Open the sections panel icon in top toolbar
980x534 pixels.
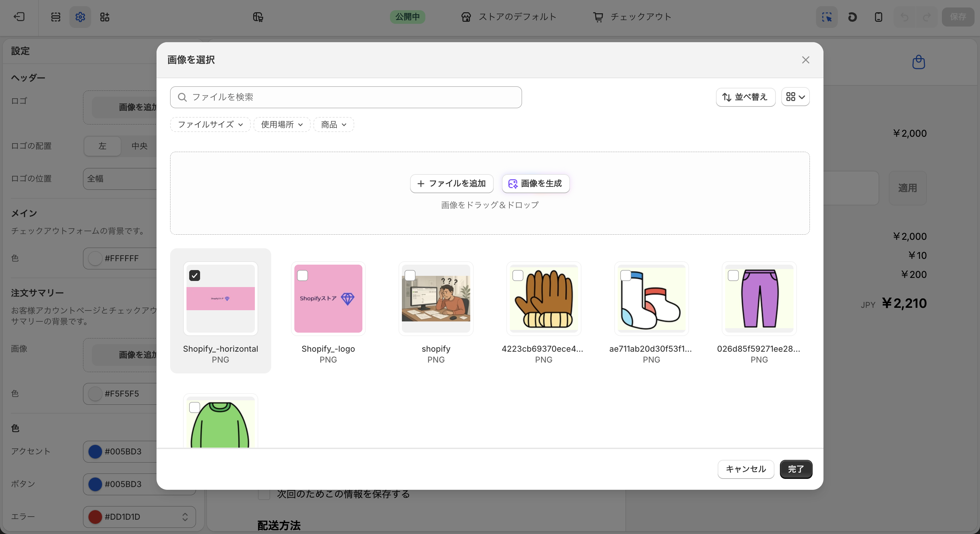coord(55,17)
